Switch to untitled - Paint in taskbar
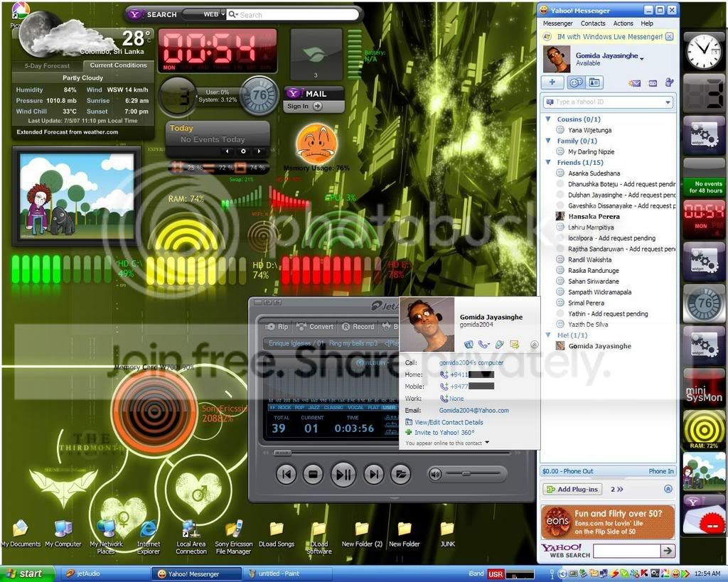The height and width of the screenshot is (582, 728). point(287,573)
